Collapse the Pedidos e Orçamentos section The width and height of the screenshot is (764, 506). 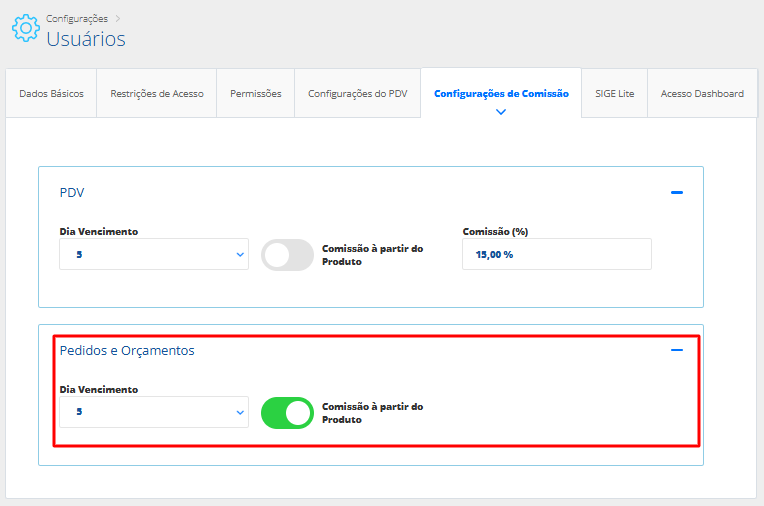click(677, 350)
